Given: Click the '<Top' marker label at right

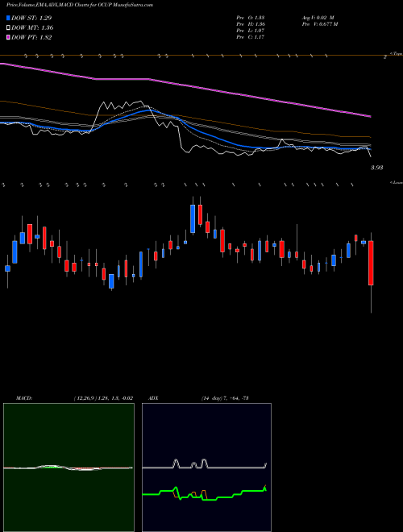Looking at the screenshot, I should pos(397,54).
